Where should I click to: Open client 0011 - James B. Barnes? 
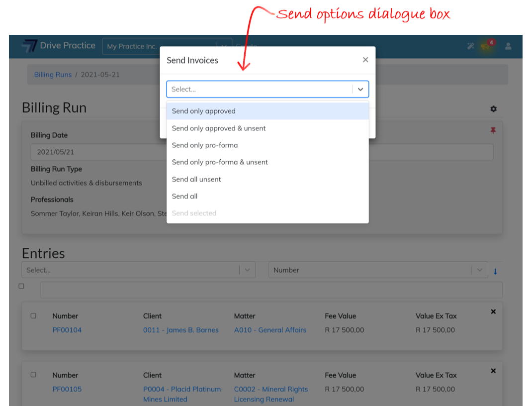coord(180,330)
